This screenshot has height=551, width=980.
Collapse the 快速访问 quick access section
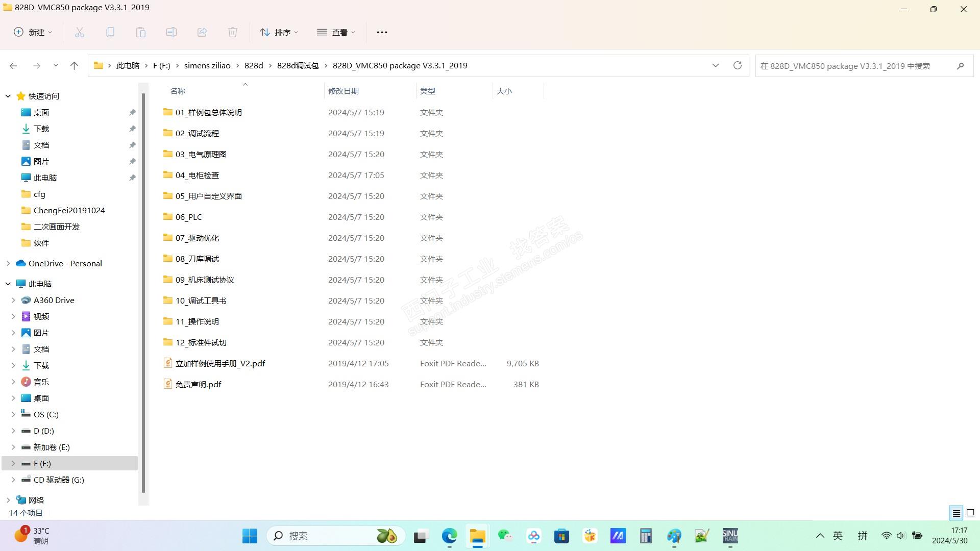(x=8, y=96)
